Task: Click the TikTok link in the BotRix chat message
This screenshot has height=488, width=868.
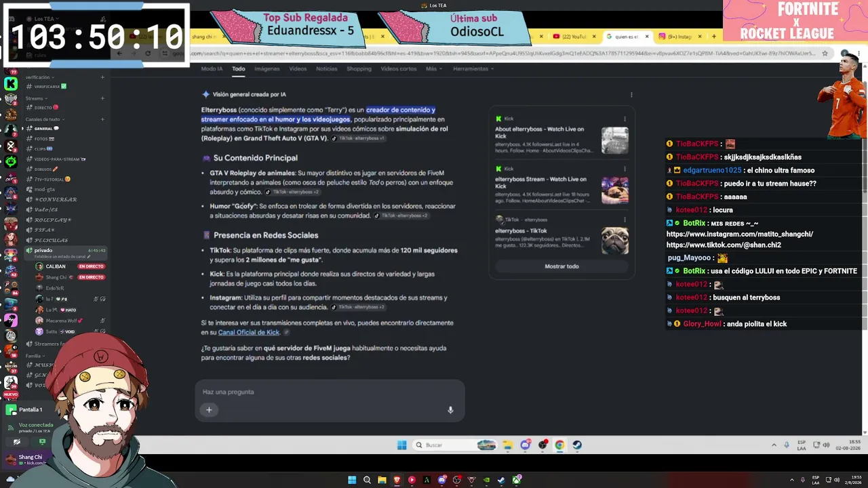Action: click(x=724, y=245)
